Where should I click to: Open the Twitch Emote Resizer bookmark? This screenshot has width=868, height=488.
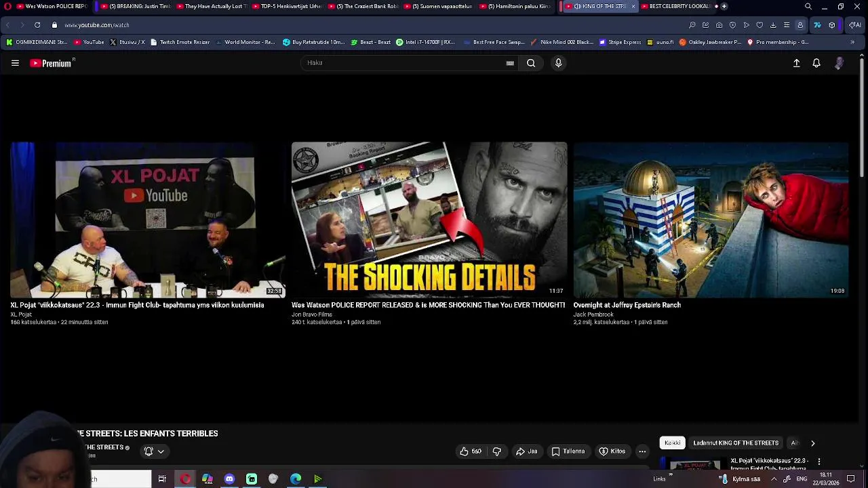[x=180, y=42]
